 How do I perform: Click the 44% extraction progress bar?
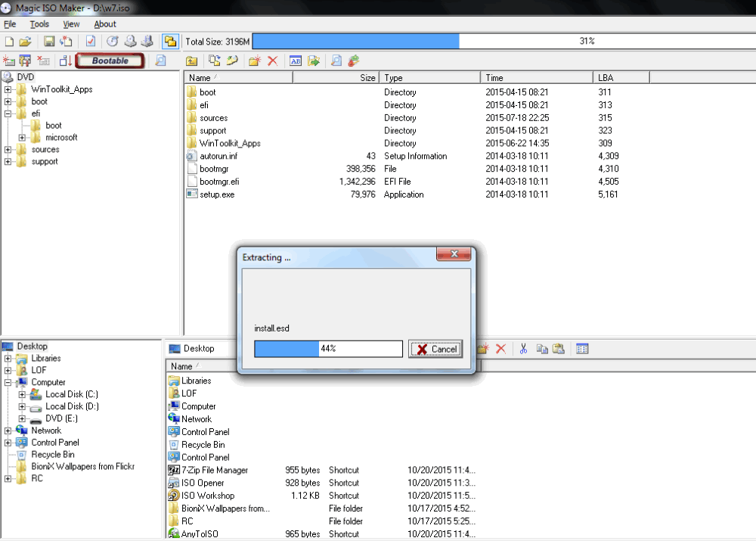(x=328, y=349)
